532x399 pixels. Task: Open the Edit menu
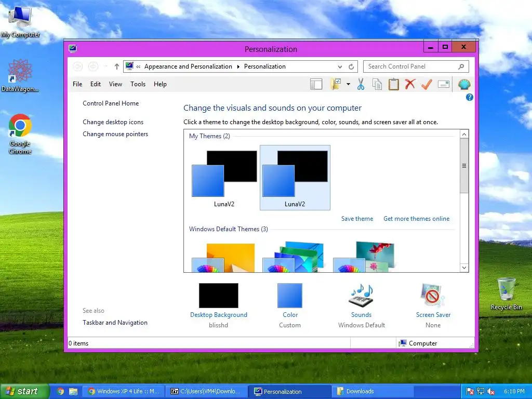(96, 84)
